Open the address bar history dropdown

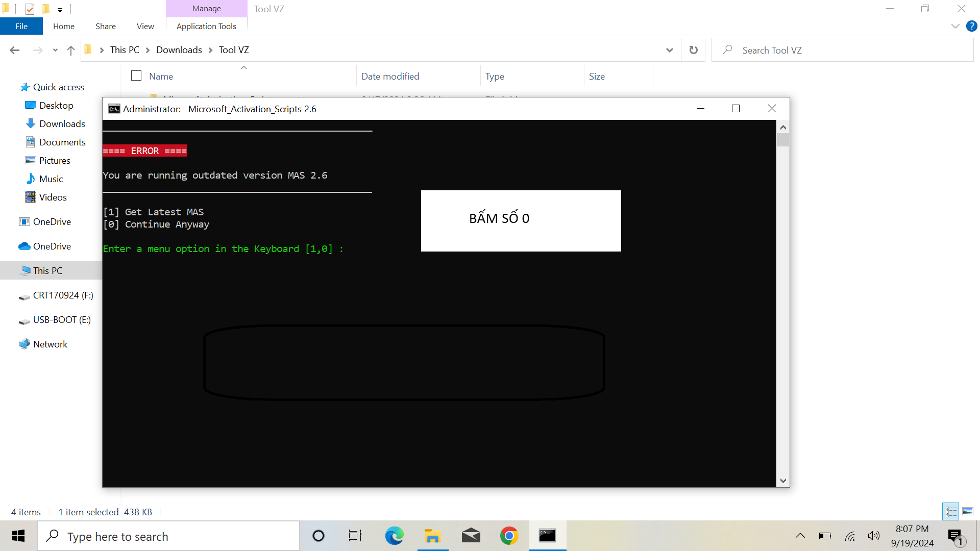click(x=670, y=50)
